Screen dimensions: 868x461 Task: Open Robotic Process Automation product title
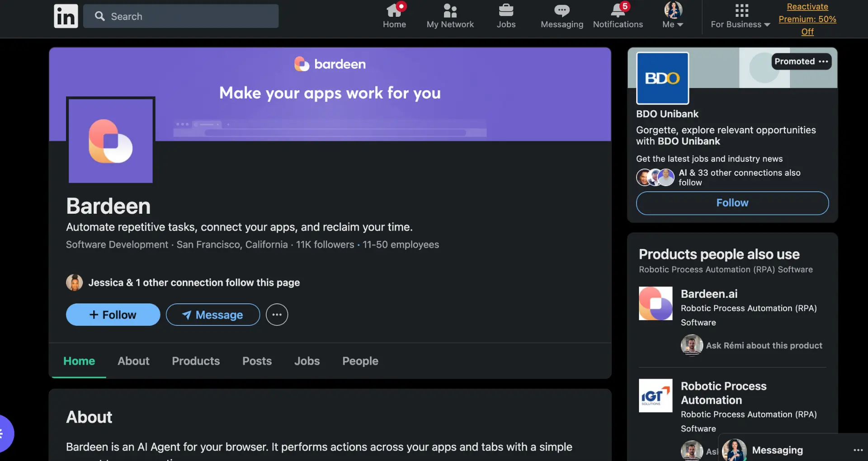pyautogui.click(x=724, y=393)
